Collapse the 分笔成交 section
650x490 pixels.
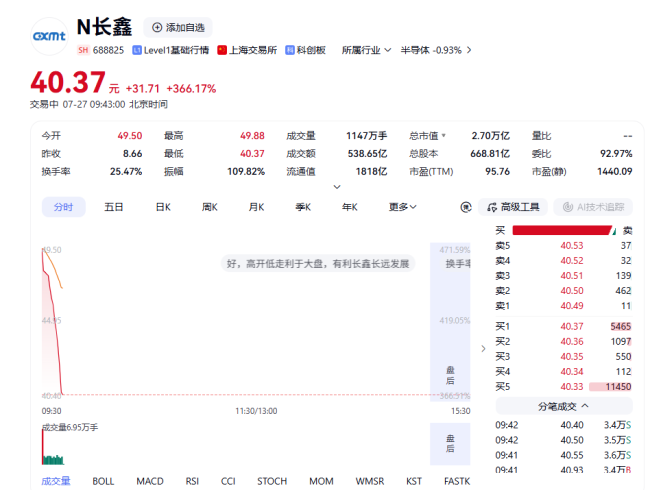pos(564,406)
